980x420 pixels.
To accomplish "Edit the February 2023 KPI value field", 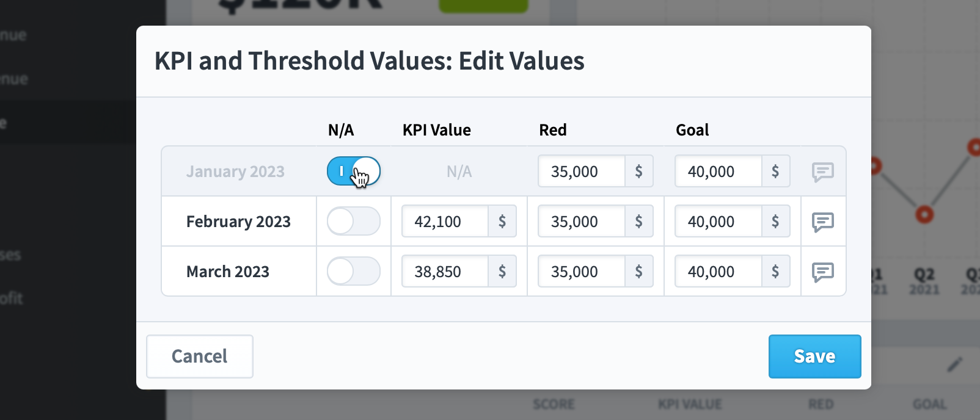I will point(445,221).
